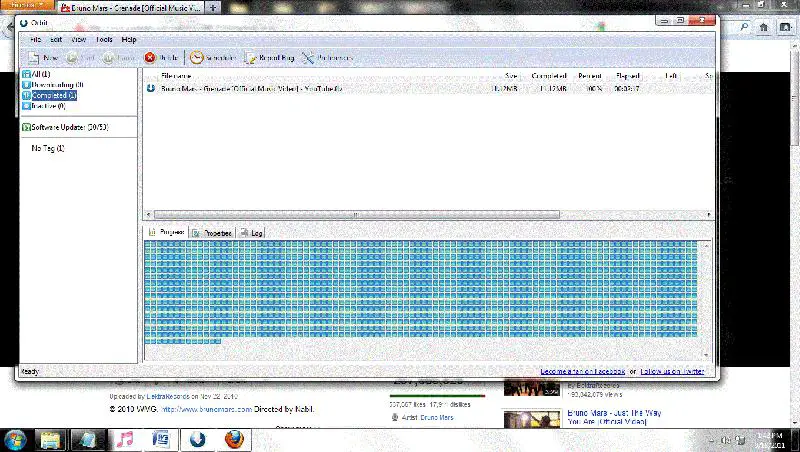Click the browser search magnifier icon
The height and width of the screenshot is (452, 800).
coord(744,28)
